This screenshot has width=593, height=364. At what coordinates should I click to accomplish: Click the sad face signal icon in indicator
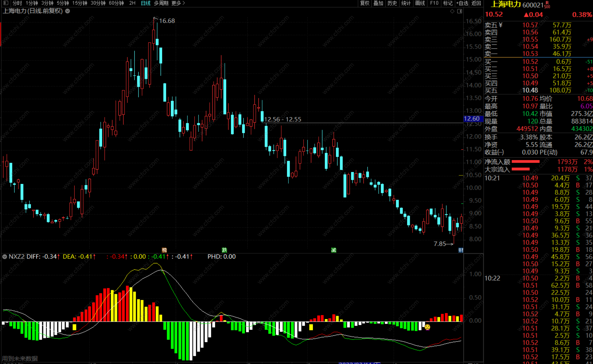pyautogui.click(x=427, y=327)
